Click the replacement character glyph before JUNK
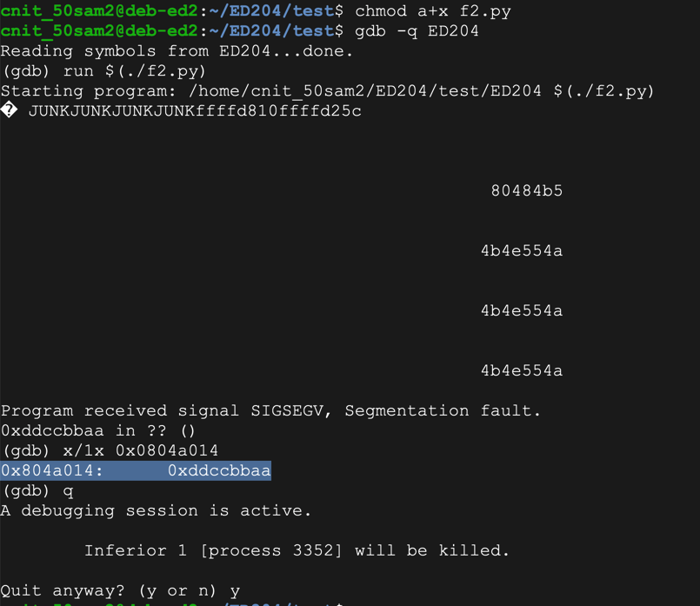700x606 pixels. click(x=9, y=111)
